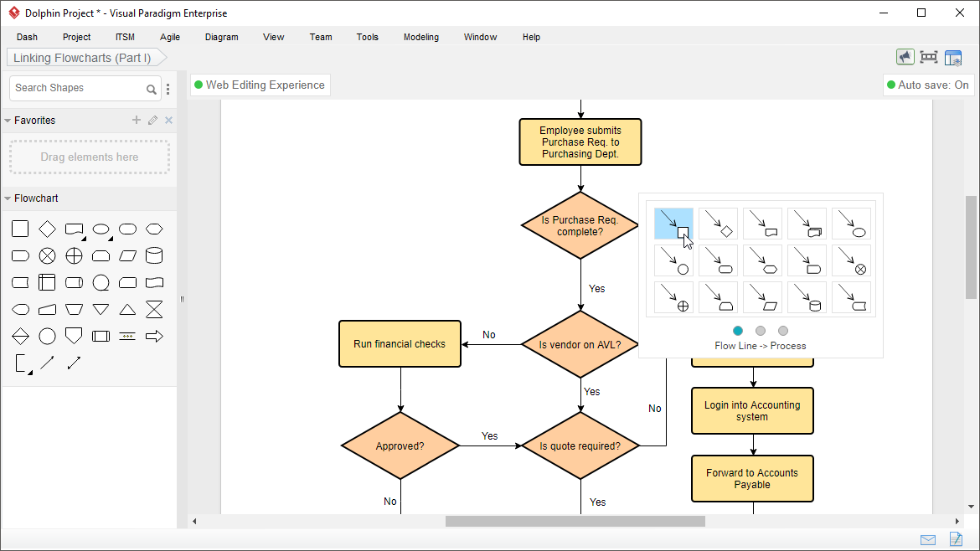Image resolution: width=980 pixels, height=551 pixels.
Task: Click the pencil edit icon in Favorites
Action: tap(152, 120)
